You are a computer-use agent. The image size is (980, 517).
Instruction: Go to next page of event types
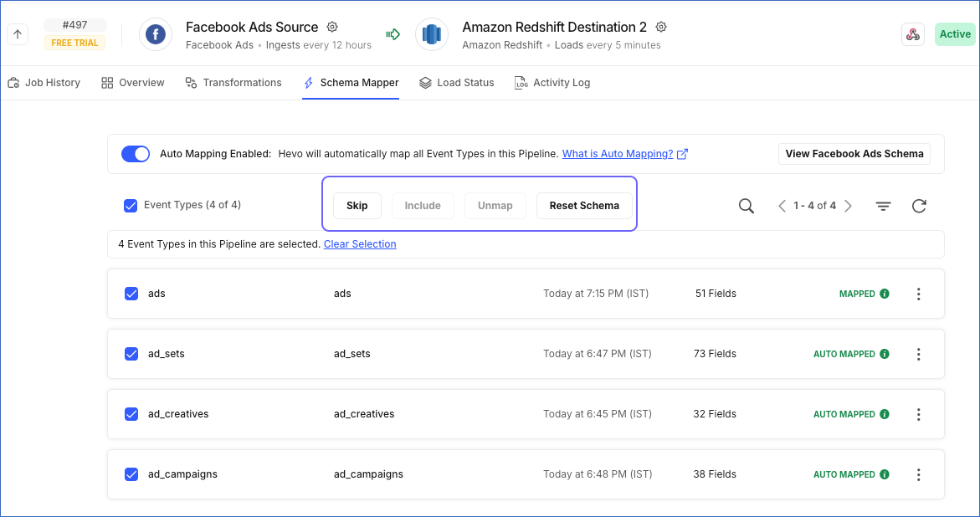848,206
